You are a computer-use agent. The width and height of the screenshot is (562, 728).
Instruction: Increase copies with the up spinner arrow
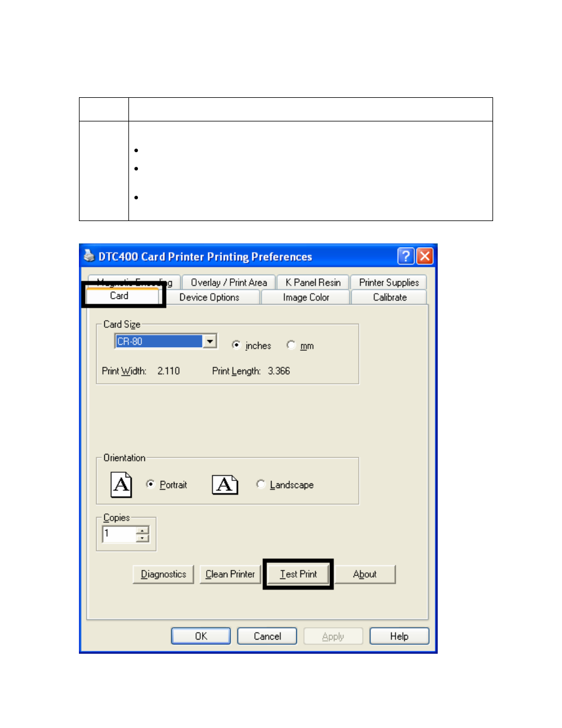[x=142, y=531]
